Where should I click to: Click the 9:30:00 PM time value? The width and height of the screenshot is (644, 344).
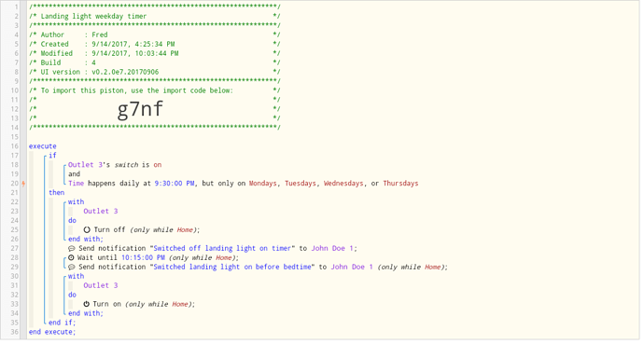(x=175, y=184)
